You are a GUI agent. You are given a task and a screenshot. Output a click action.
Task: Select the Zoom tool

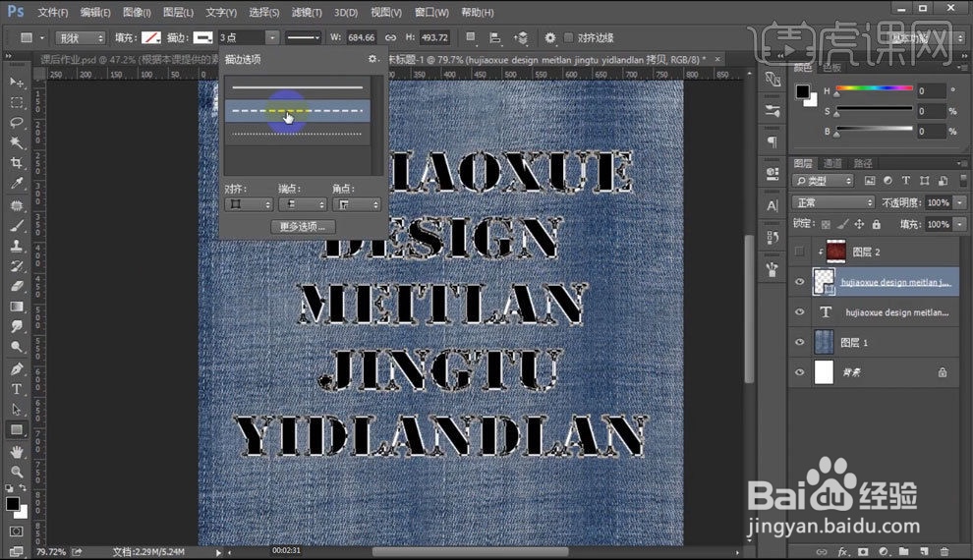click(17, 472)
